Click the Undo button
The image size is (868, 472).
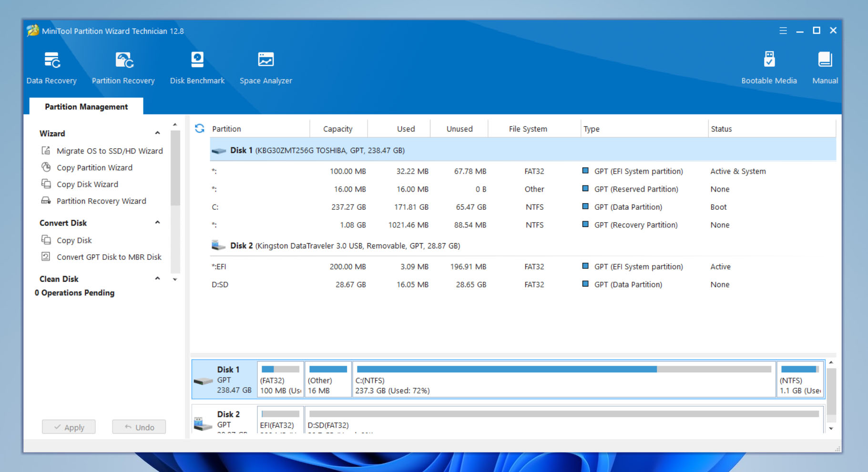(139, 427)
